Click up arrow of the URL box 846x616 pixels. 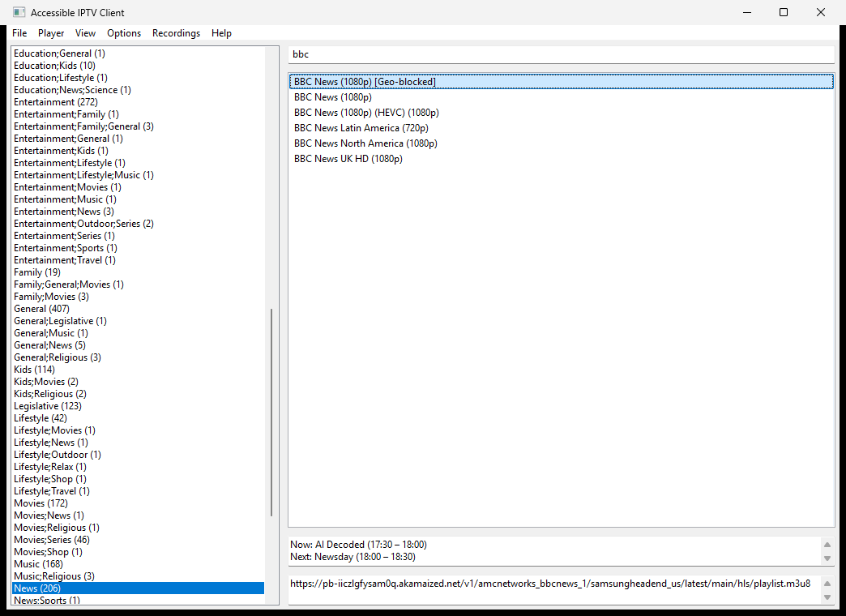[x=827, y=583]
